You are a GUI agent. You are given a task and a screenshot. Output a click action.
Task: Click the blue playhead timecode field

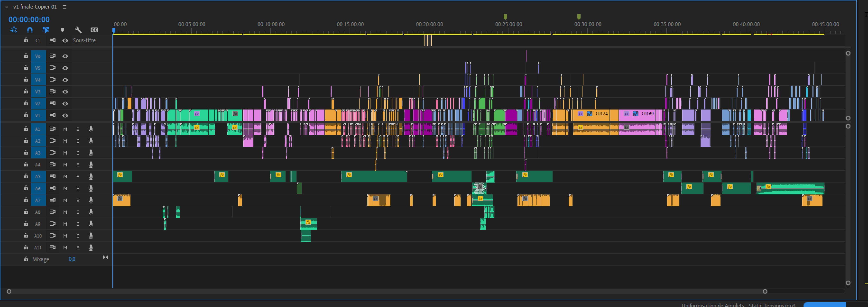coord(29,19)
